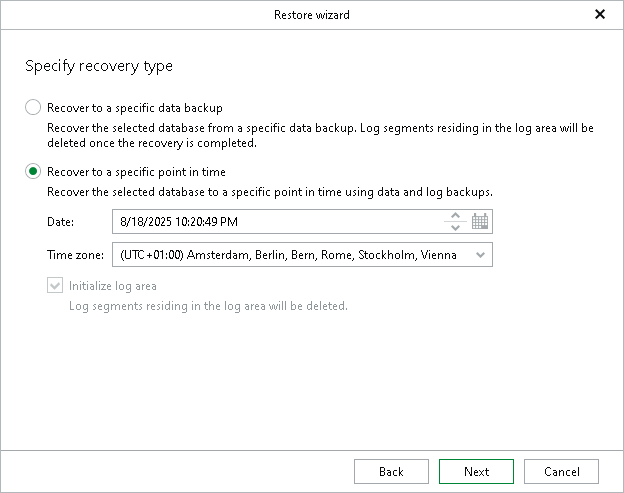
Task: Click the date spinner up arrow
Action: [455, 216]
